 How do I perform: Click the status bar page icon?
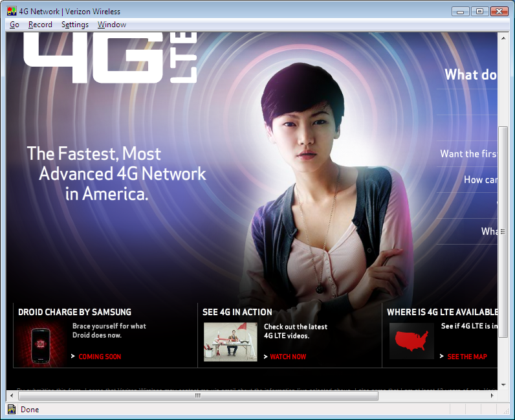[12, 410]
